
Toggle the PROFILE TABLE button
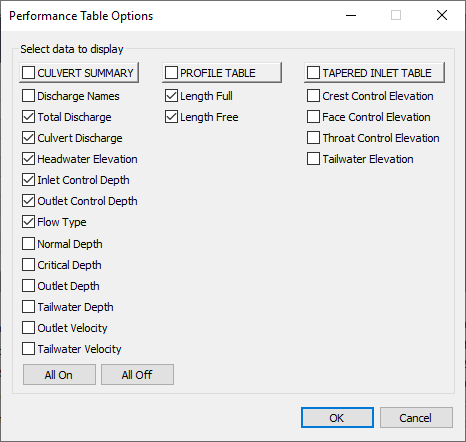tap(222, 72)
